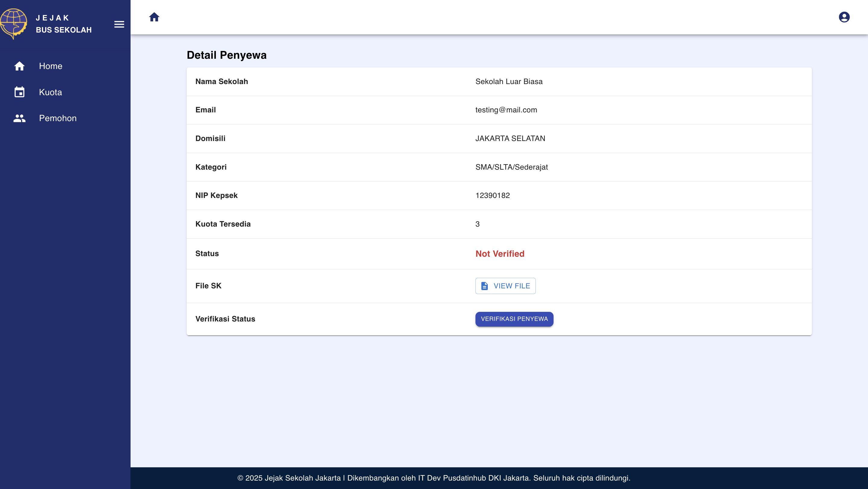Select the Pemohon menu item

pos(58,118)
